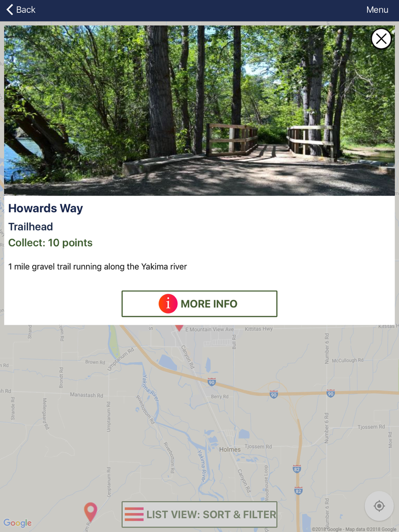Tap the Back chevron arrow
This screenshot has height=532, width=399.
(x=10, y=10)
